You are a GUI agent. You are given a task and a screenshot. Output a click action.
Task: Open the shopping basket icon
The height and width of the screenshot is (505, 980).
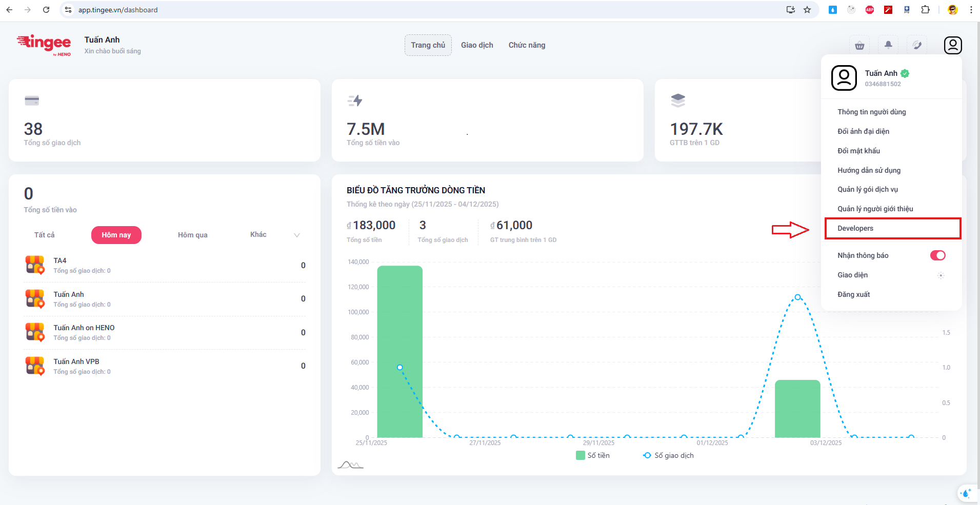859,46
